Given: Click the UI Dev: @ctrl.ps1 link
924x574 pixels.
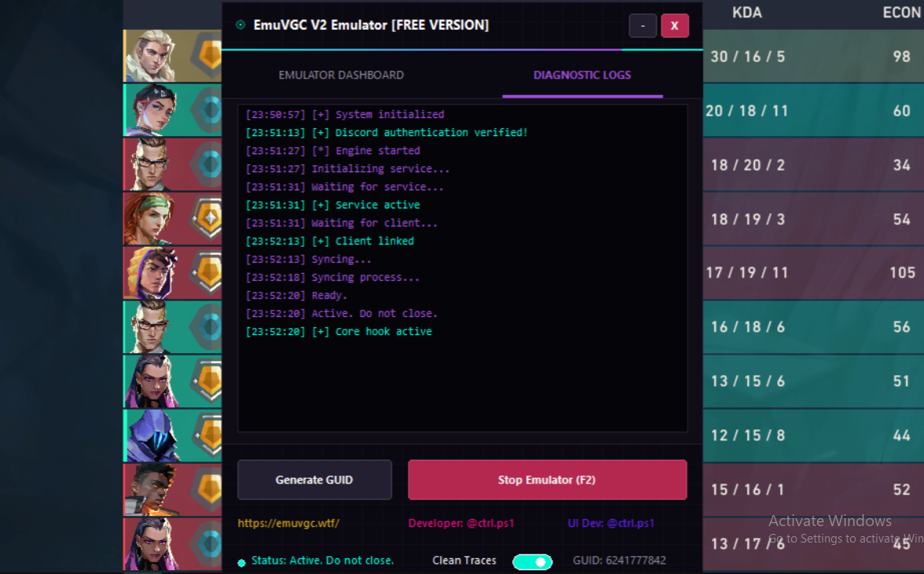Looking at the screenshot, I should click(610, 523).
